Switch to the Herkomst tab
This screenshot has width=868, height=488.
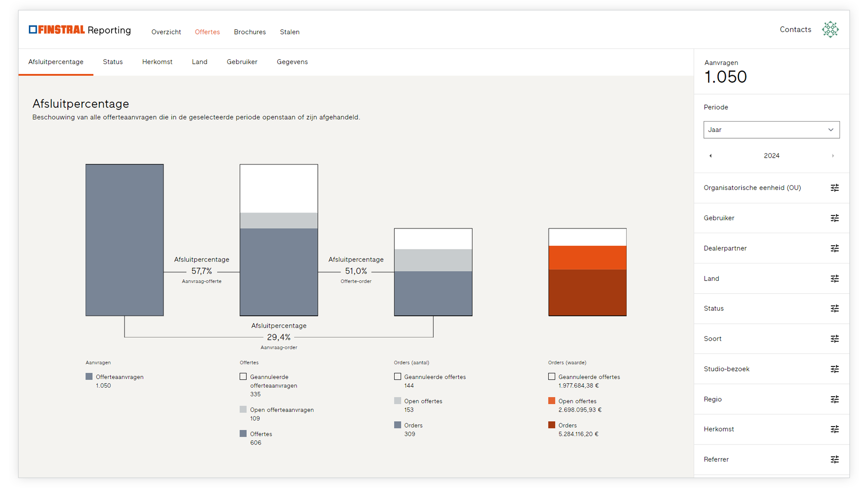[157, 62]
